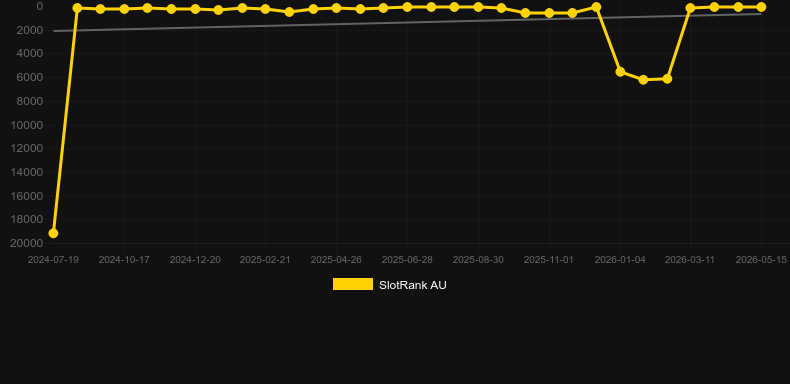Click the x-axis label 2024-07-19

click(x=53, y=260)
